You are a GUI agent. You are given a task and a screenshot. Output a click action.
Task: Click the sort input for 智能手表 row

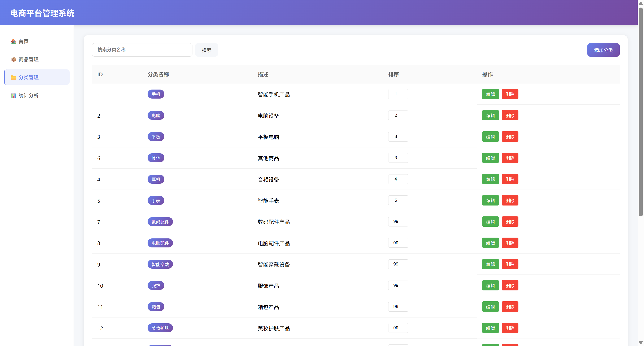(x=398, y=200)
